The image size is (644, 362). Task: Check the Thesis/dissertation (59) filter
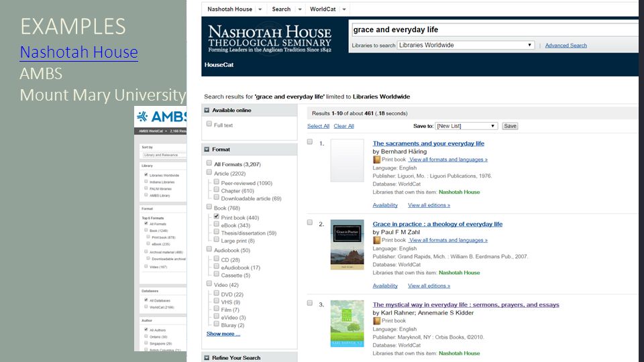click(x=216, y=232)
